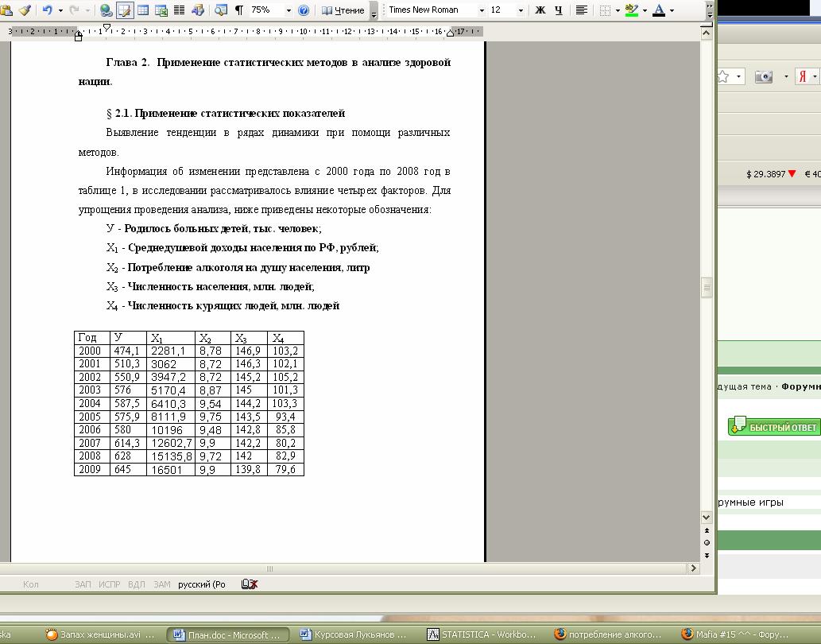The width and height of the screenshot is (821, 644).
Task: Click the Insert Table icon
Action: point(143,10)
